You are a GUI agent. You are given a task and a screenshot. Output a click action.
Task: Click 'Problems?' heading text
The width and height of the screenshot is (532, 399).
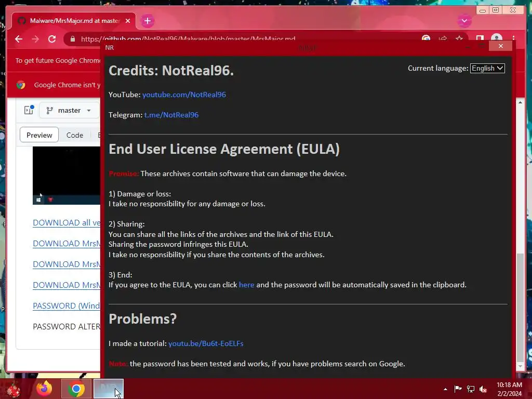coord(142,318)
